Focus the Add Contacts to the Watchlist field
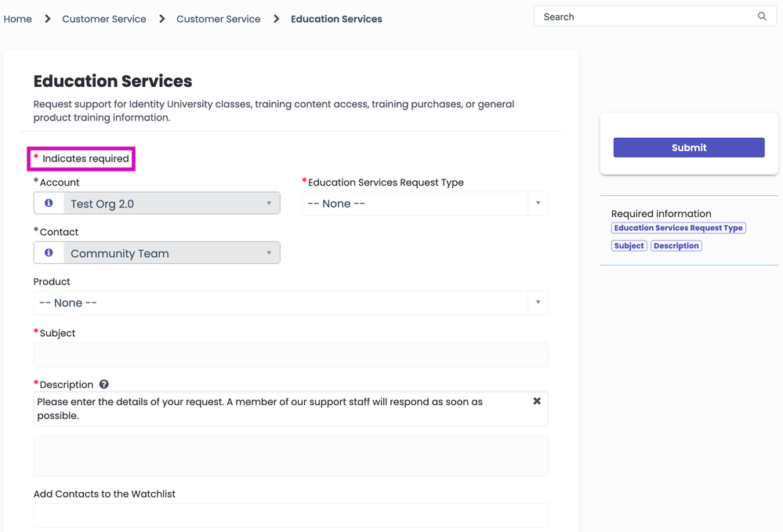This screenshot has width=783, height=532. [290, 516]
